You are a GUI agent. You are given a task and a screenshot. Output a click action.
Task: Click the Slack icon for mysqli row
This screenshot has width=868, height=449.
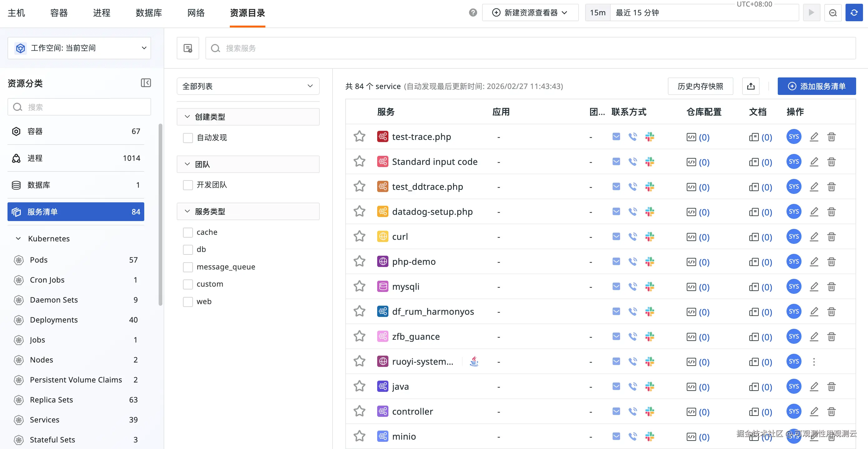(649, 287)
